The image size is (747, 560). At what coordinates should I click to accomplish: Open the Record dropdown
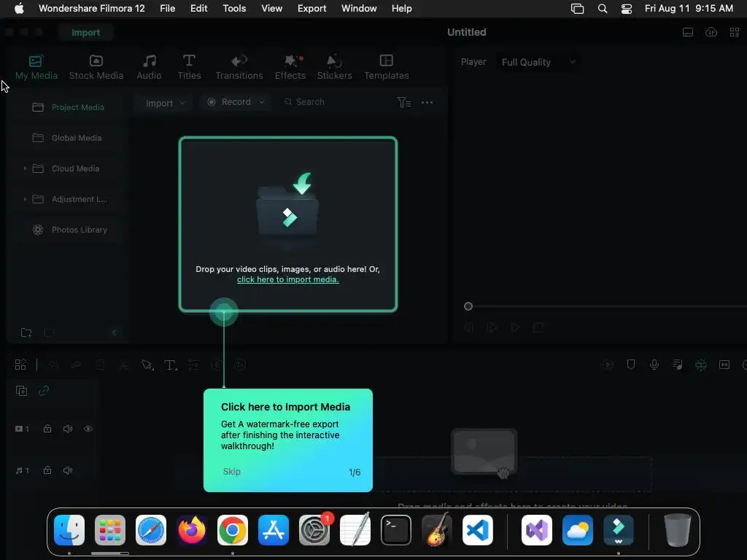[x=236, y=102]
